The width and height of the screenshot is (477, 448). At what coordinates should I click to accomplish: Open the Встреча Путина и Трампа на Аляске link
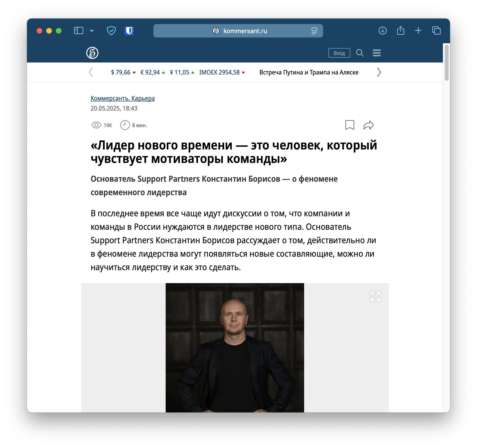(x=309, y=72)
